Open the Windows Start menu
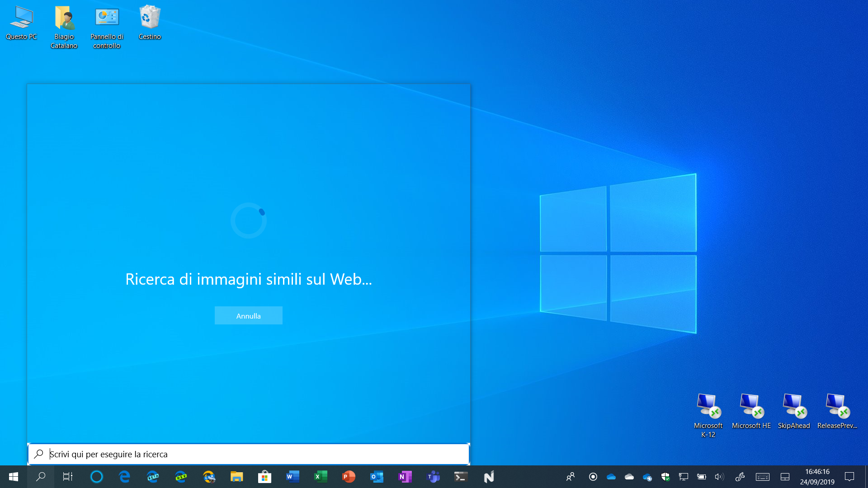The image size is (868, 488). click(14, 477)
